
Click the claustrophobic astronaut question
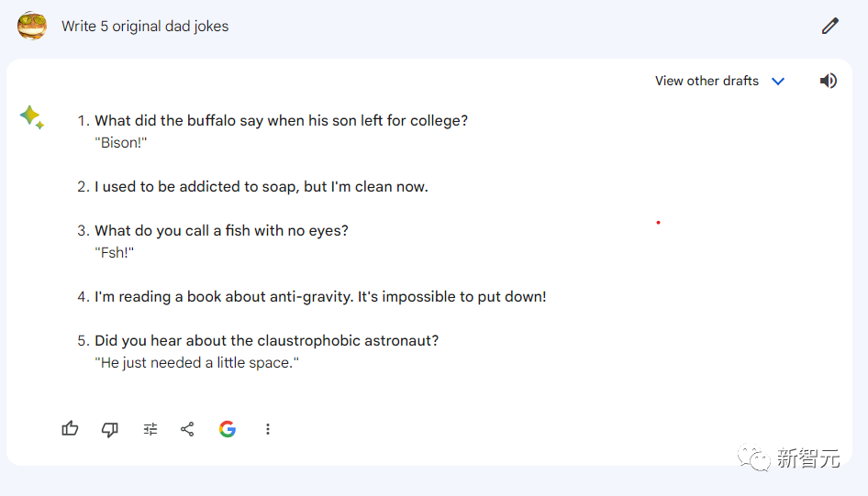click(x=266, y=340)
